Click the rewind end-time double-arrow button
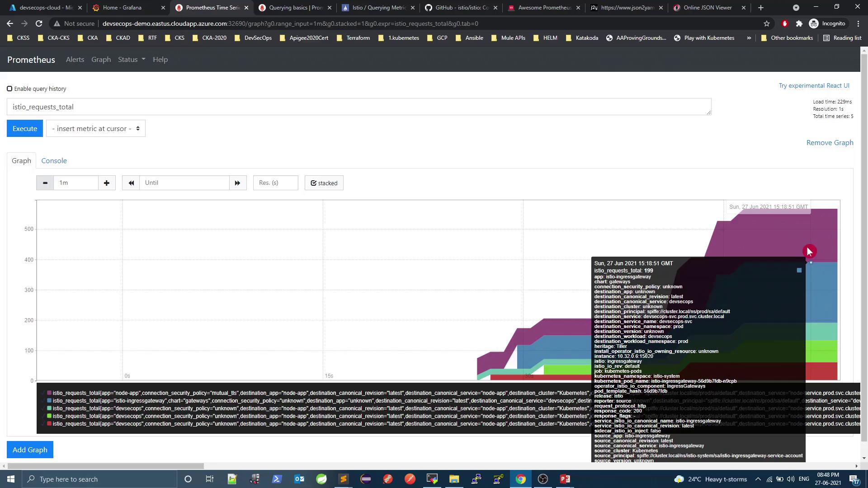 coord(131,183)
